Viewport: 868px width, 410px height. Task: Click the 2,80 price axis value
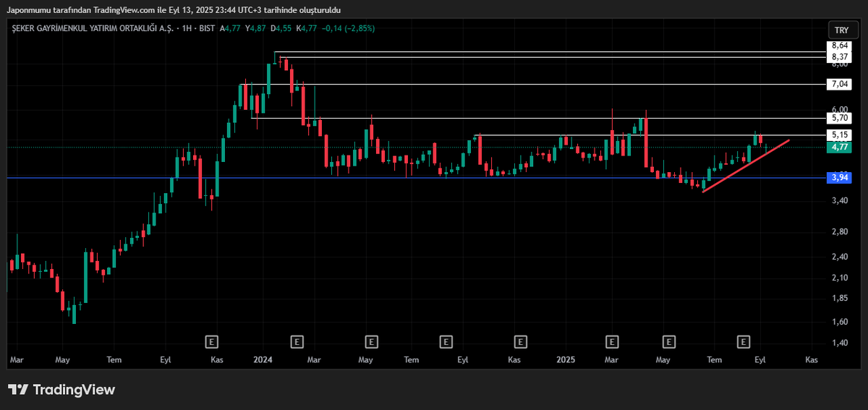(x=839, y=231)
